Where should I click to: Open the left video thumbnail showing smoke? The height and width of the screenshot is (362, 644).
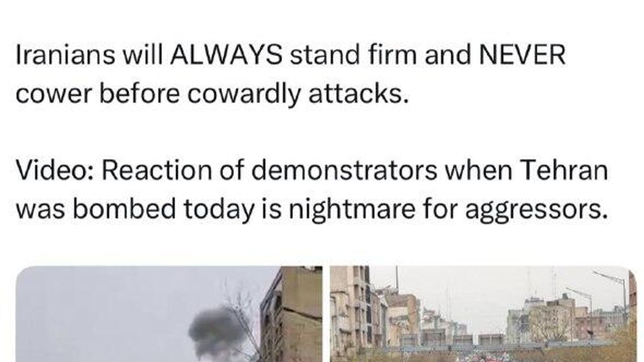(169, 314)
